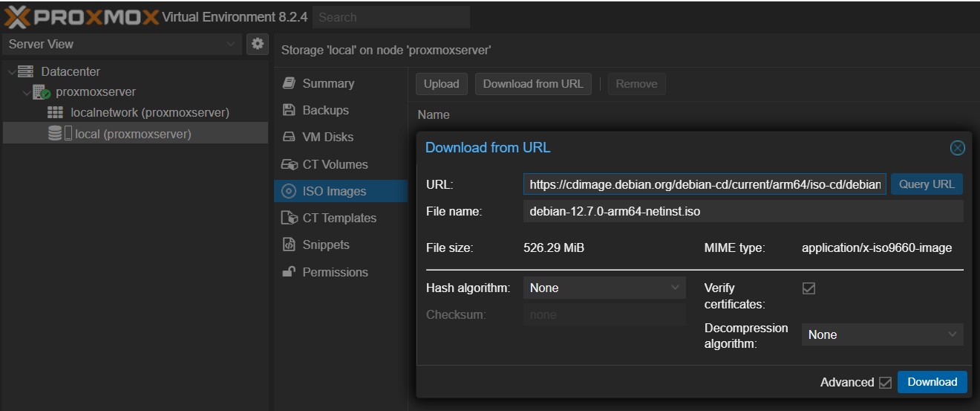Click the Remove button

[637, 84]
